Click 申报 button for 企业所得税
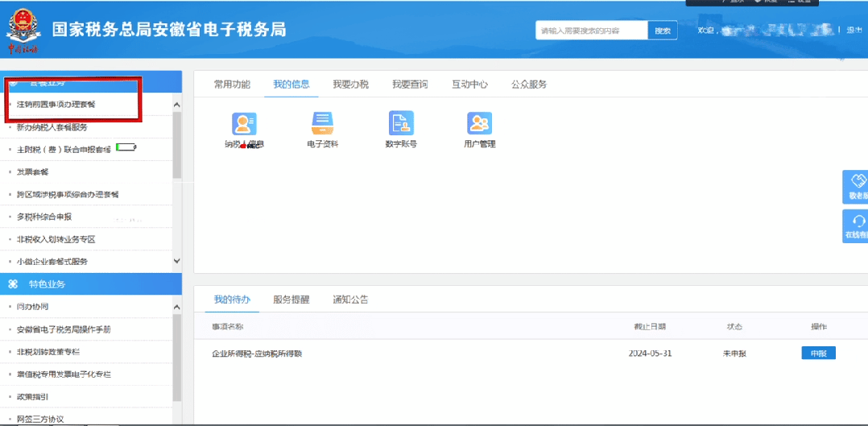 [x=818, y=354]
